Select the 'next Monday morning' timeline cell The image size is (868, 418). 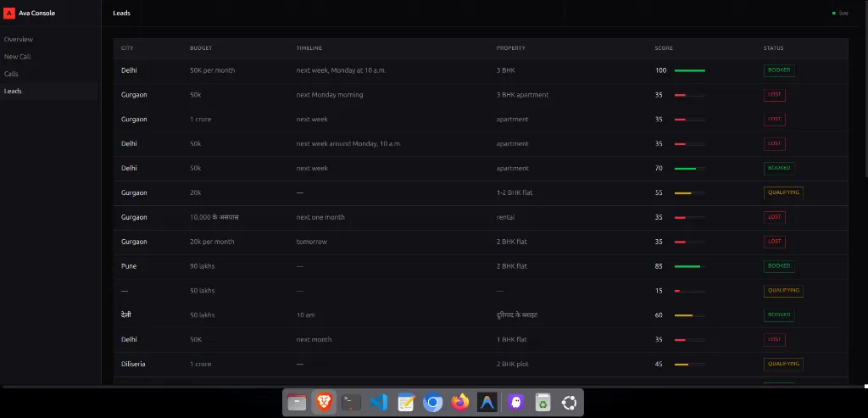330,95
